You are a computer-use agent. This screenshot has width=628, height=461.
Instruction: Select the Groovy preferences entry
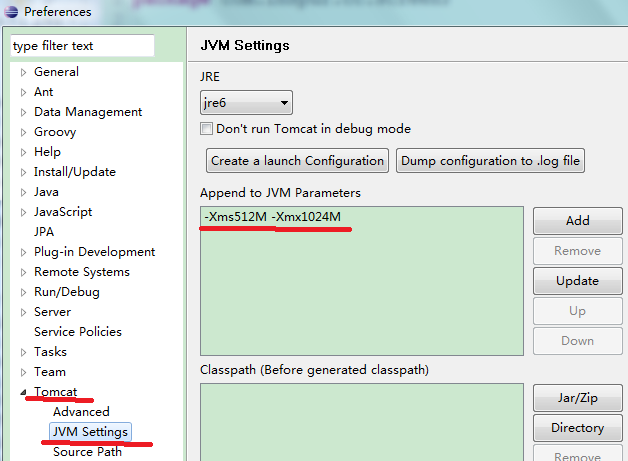pos(55,132)
